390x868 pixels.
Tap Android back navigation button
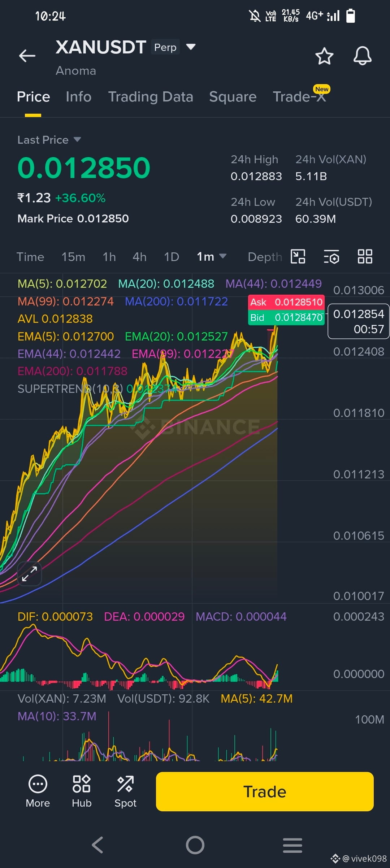tap(97, 845)
